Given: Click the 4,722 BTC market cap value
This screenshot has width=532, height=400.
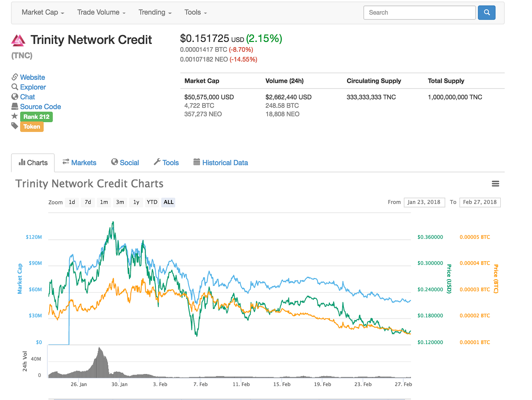Looking at the screenshot, I should click(199, 106).
